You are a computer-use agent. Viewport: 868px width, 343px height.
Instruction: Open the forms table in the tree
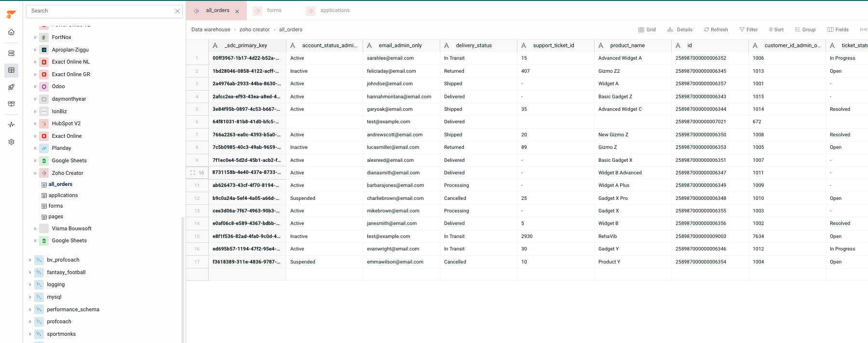pos(55,206)
